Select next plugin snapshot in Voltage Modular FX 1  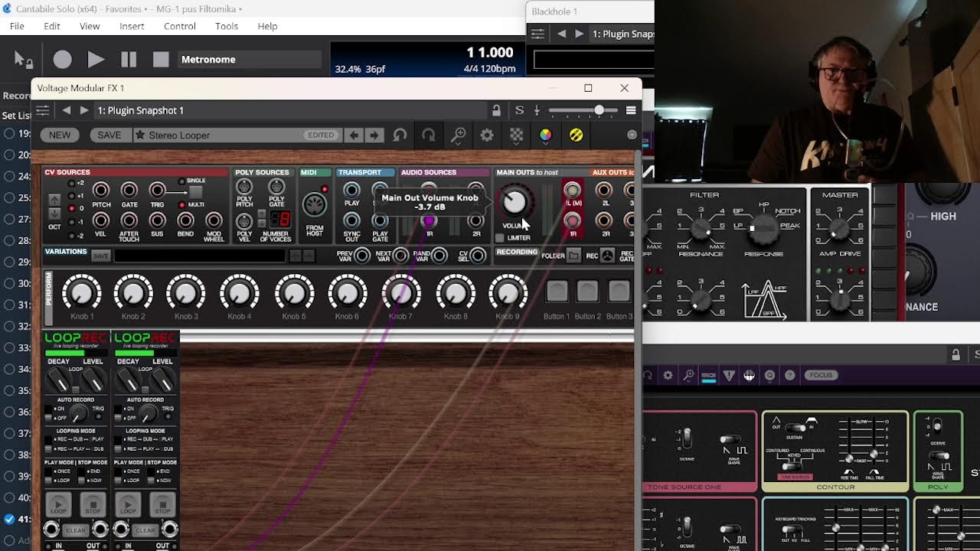84,110
